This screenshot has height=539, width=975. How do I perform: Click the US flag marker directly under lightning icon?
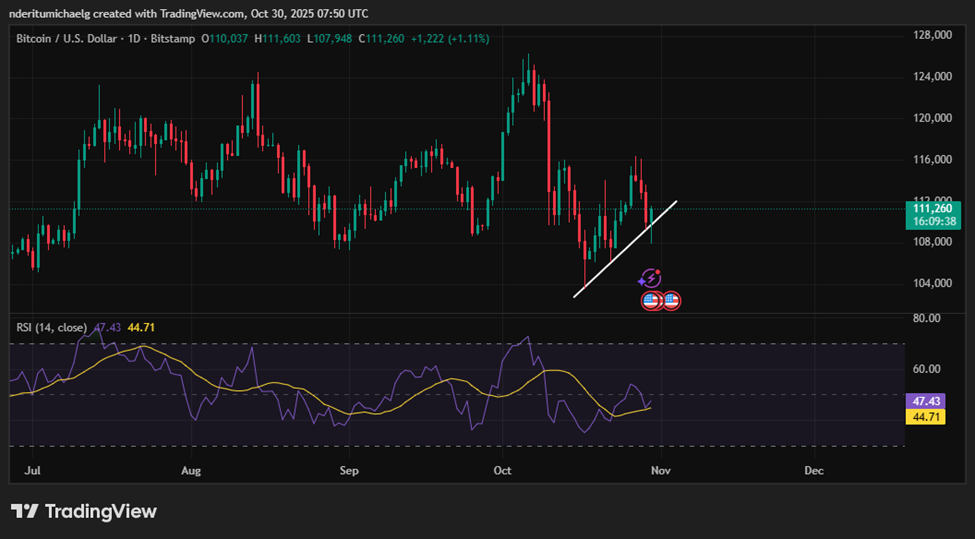point(650,301)
